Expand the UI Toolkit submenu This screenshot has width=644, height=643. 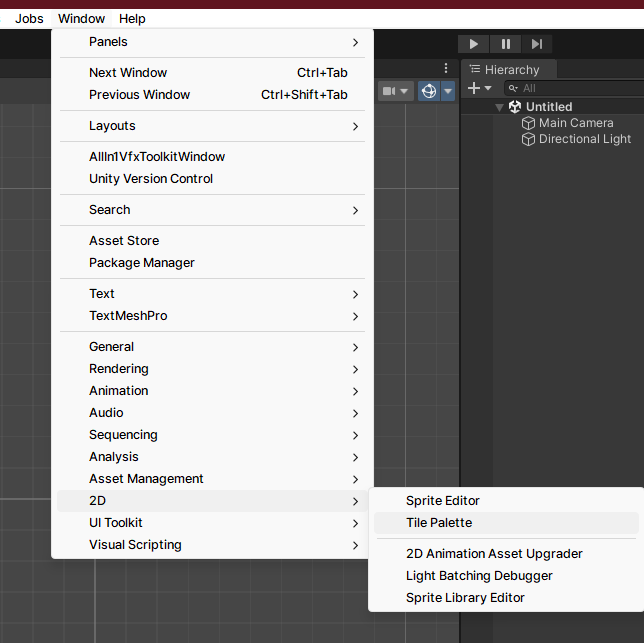(x=212, y=523)
